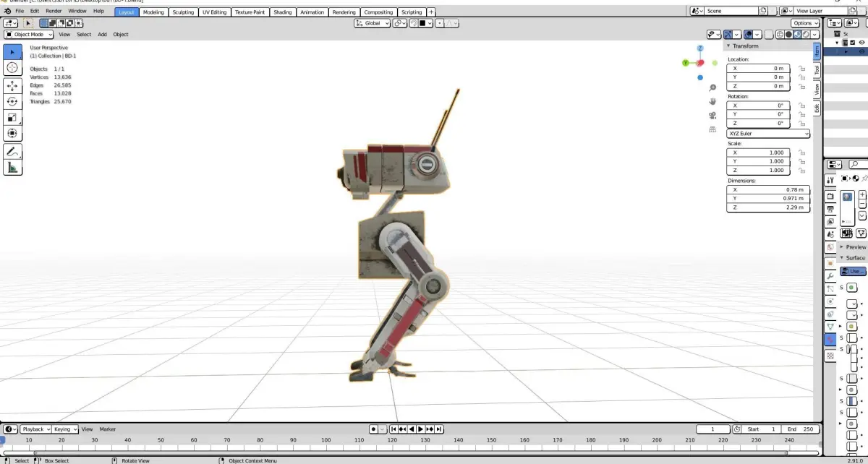Hide the collection using its eye icon
The image size is (868, 464).
point(861,43)
